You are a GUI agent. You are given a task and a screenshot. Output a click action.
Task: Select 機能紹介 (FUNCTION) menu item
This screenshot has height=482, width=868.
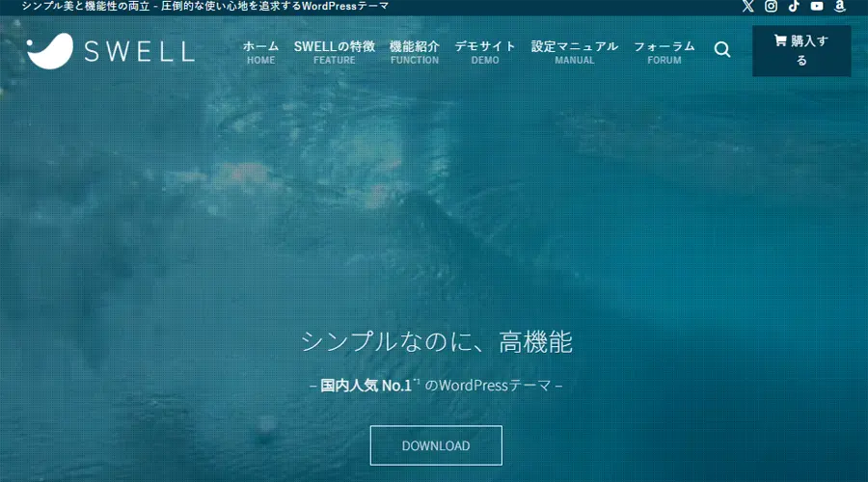click(415, 52)
